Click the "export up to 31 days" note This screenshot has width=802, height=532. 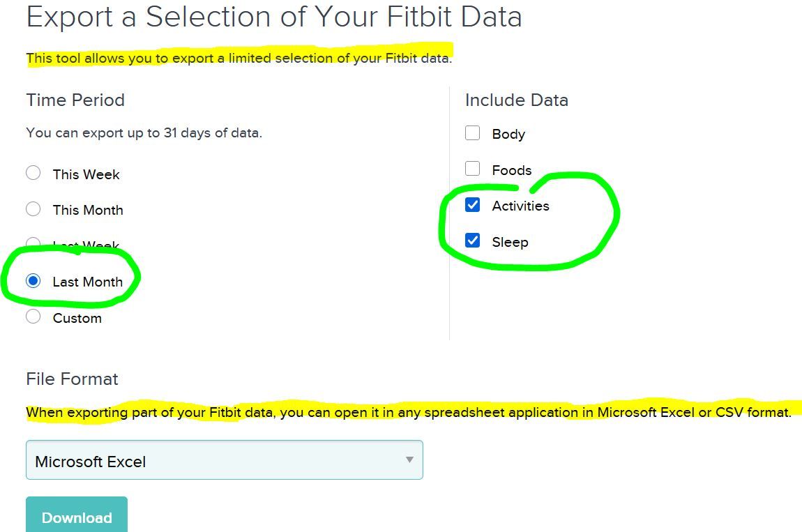[x=144, y=132]
